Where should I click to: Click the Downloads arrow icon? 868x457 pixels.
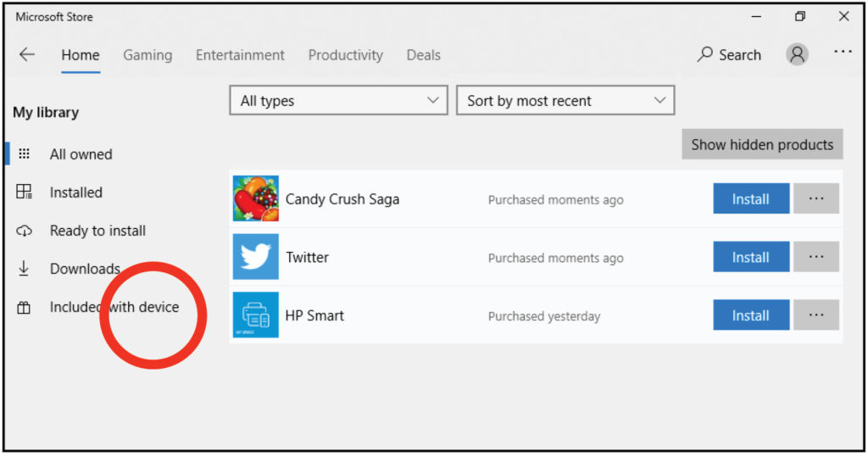(x=24, y=268)
